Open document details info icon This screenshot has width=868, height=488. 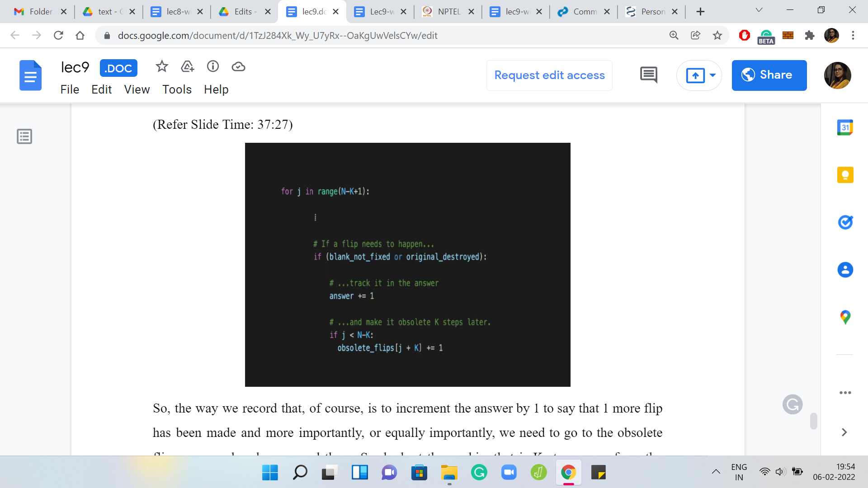pyautogui.click(x=213, y=67)
